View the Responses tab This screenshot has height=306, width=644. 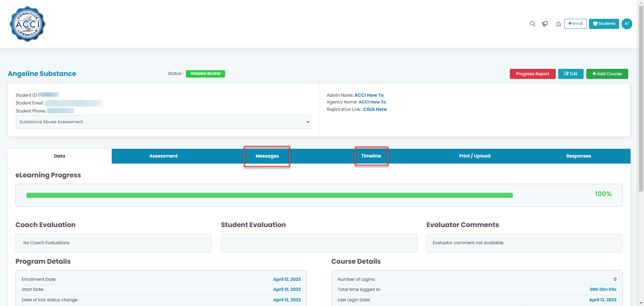click(x=578, y=156)
